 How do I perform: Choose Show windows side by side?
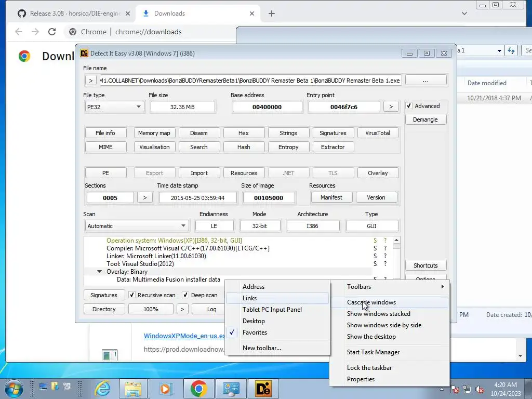pyautogui.click(x=389, y=325)
